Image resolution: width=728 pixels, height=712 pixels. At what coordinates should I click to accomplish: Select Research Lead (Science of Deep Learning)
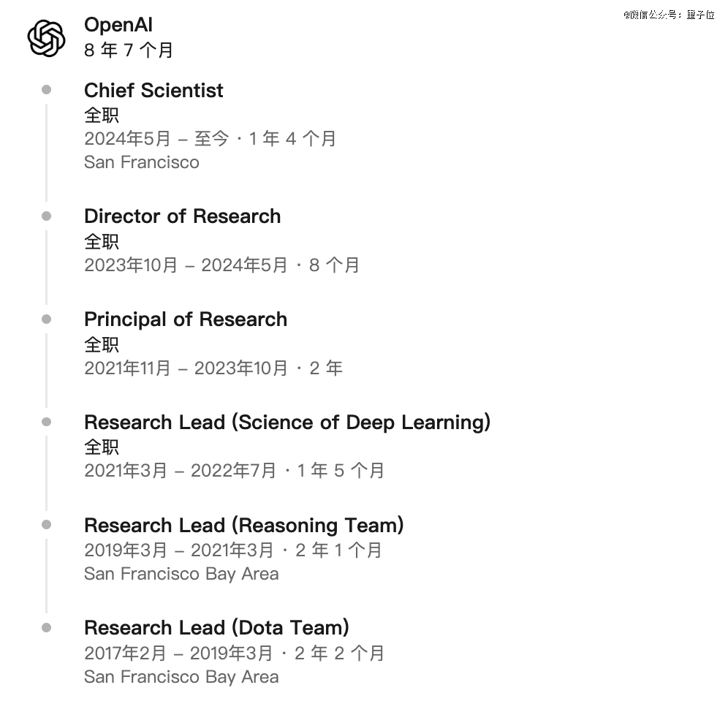tap(287, 423)
